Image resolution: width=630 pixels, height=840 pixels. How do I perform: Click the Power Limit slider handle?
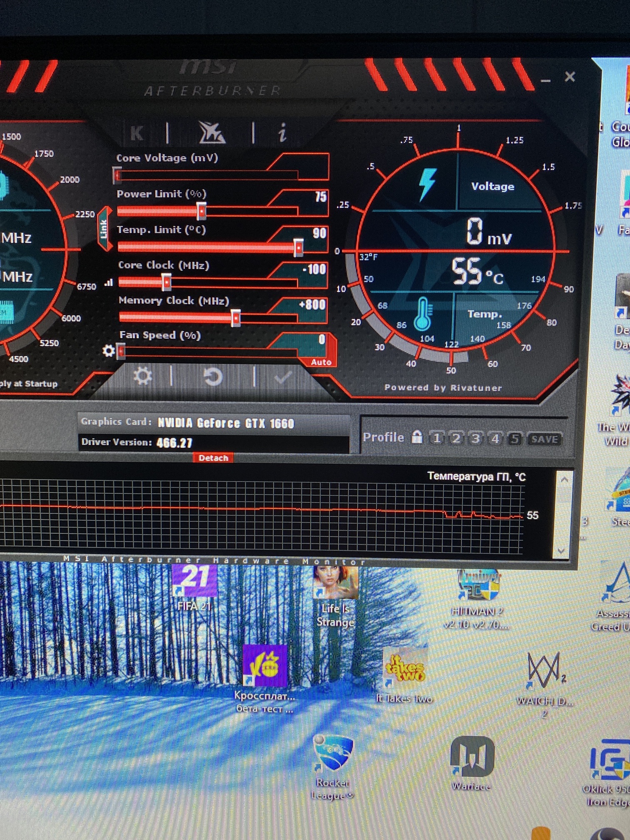[201, 211]
